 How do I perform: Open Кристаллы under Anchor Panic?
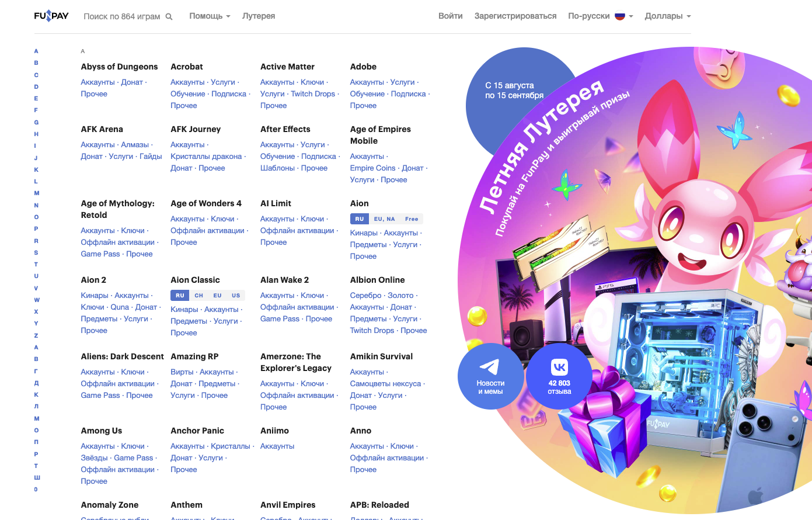tap(231, 446)
